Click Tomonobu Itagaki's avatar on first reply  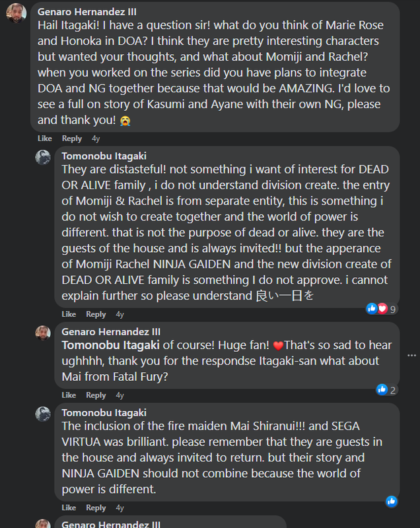pyautogui.click(x=43, y=157)
